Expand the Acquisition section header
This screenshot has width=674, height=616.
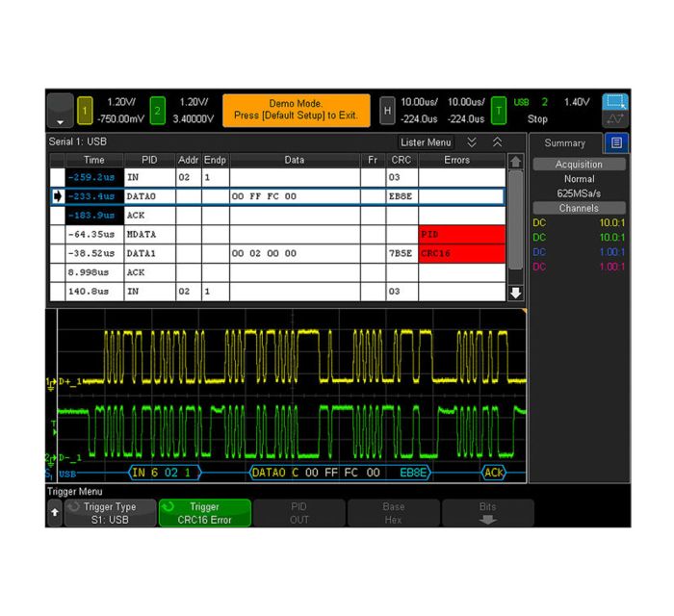(579, 164)
